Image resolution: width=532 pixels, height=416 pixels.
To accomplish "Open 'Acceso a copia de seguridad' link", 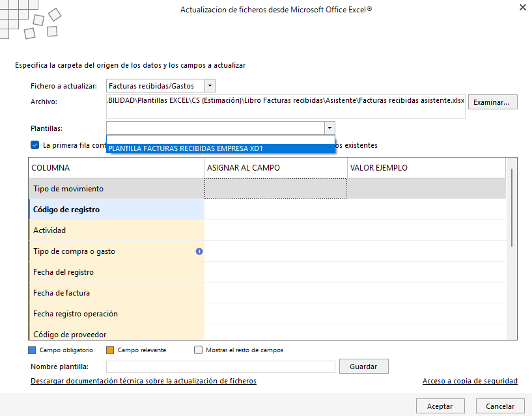I will (470, 381).
